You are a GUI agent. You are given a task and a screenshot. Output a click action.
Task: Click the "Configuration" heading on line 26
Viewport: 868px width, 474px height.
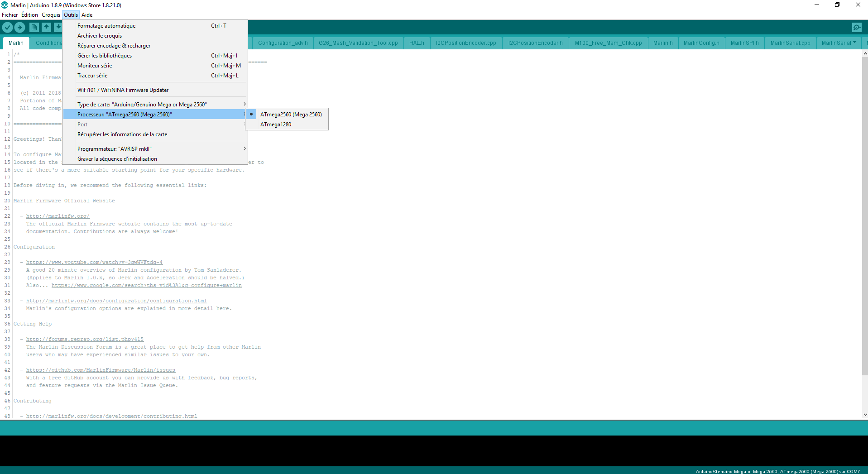pyautogui.click(x=34, y=247)
